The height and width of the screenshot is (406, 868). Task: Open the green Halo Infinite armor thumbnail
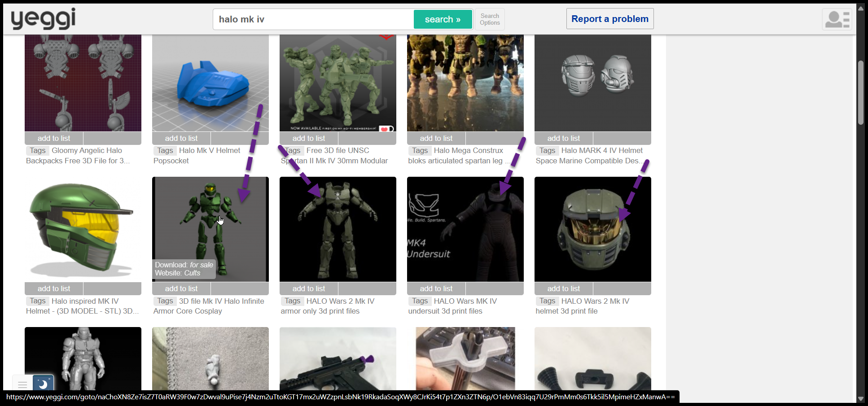[210, 229]
